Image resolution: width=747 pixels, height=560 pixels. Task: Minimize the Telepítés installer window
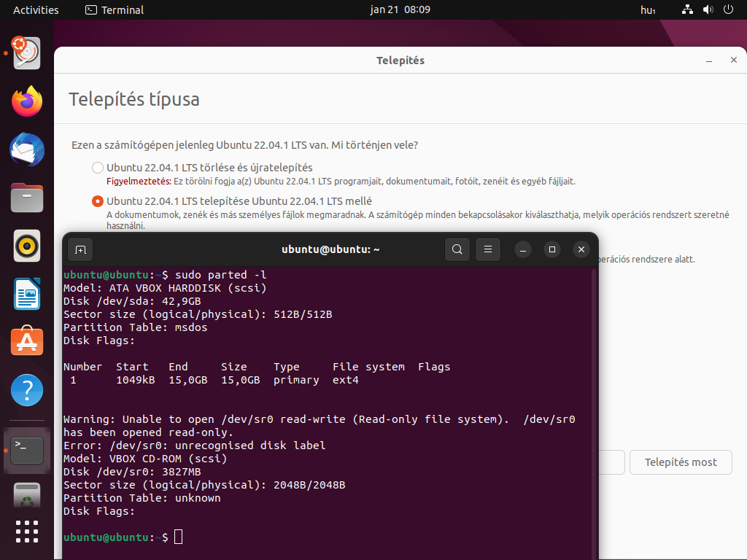[x=709, y=61]
